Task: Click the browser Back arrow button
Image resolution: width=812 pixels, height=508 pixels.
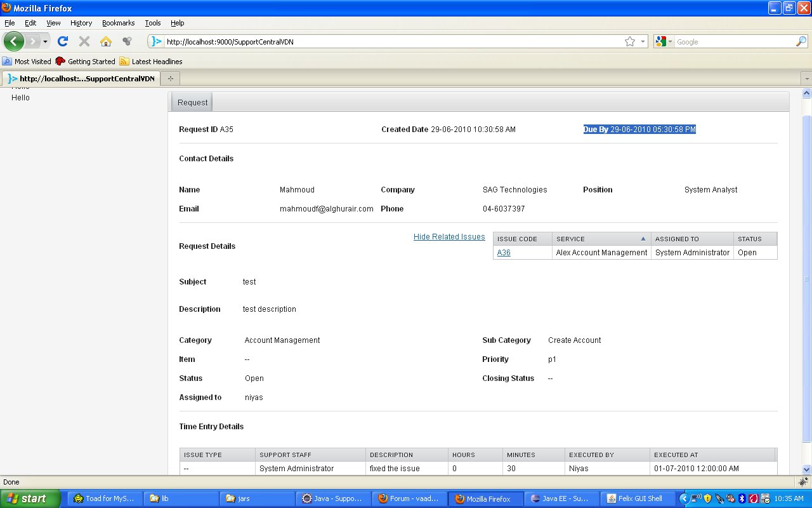Action: (14, 41)
